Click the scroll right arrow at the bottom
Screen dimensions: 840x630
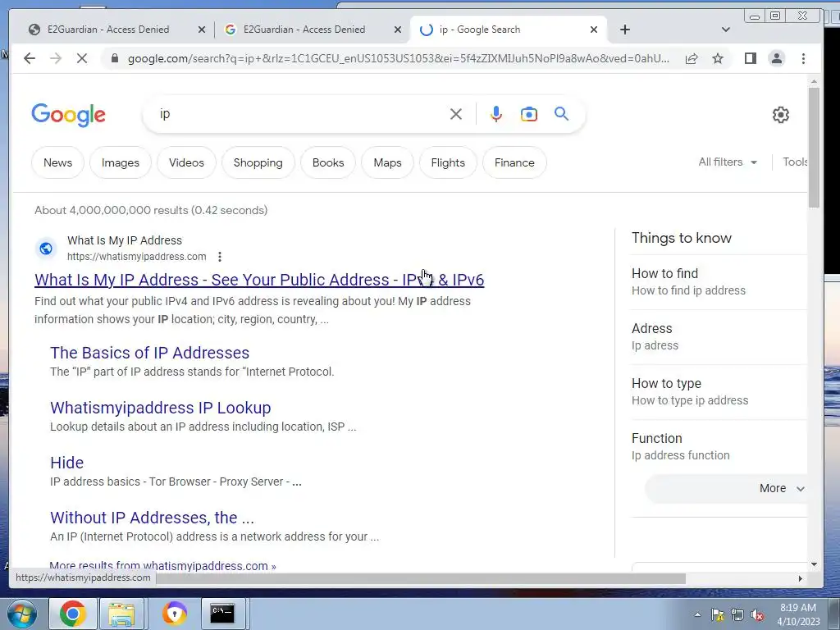(801, 578)
